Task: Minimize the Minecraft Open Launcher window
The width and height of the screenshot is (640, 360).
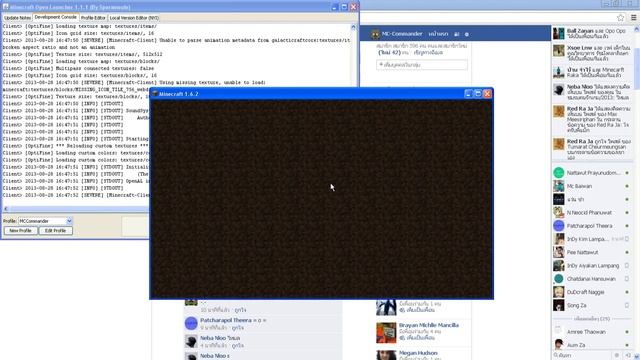Action: 334,7
